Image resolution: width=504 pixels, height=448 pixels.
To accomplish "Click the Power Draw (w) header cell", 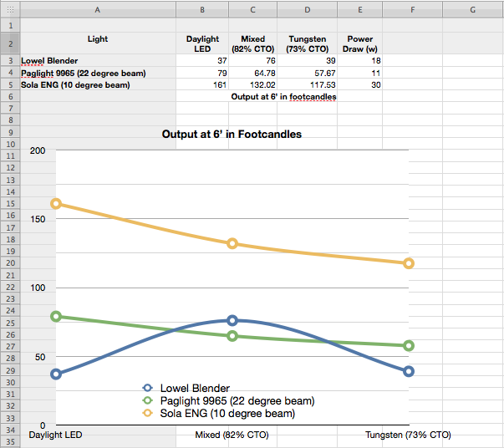I will tap(359, 44).
